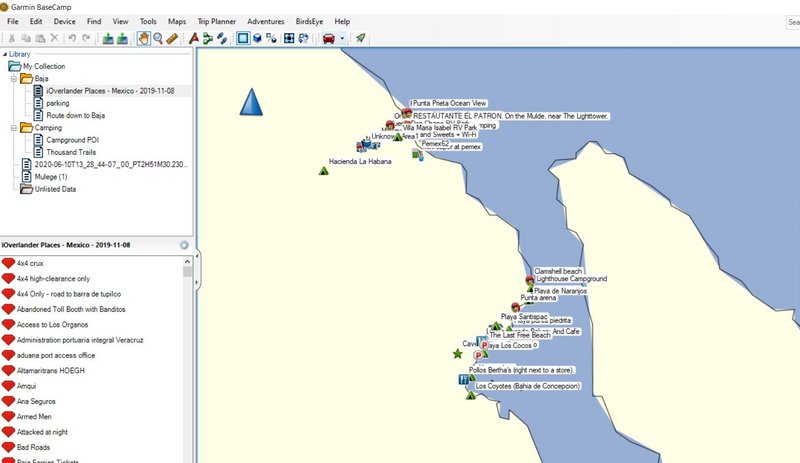Select the parking list

click(58, 103)
